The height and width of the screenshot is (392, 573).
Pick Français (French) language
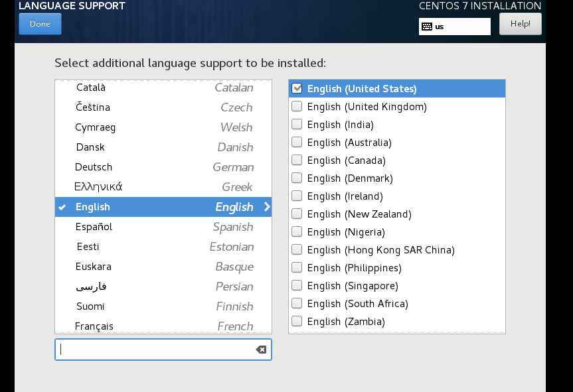(163, 325)
